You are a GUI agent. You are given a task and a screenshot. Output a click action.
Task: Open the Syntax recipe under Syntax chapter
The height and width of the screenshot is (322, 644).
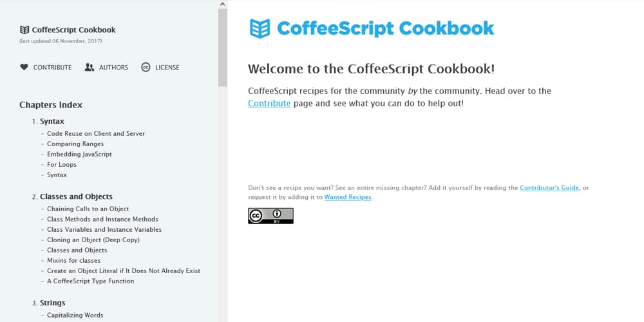(57, 175)
